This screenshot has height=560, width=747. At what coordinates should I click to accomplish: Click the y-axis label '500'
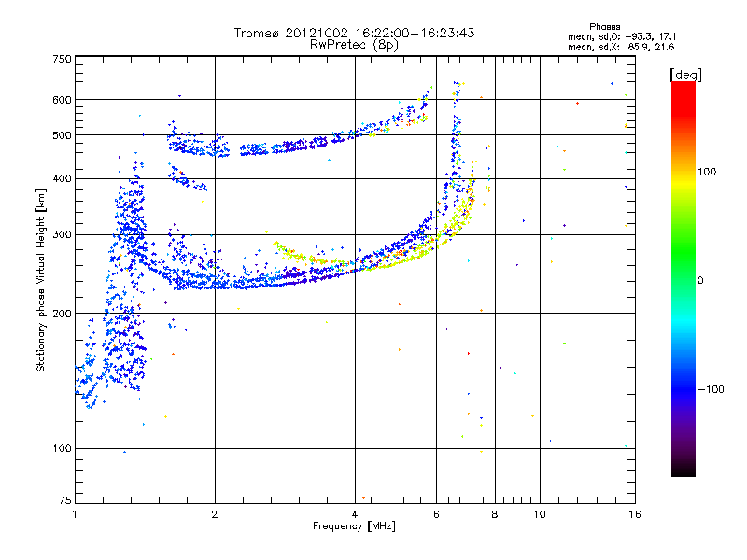click(x=62, y=135)
